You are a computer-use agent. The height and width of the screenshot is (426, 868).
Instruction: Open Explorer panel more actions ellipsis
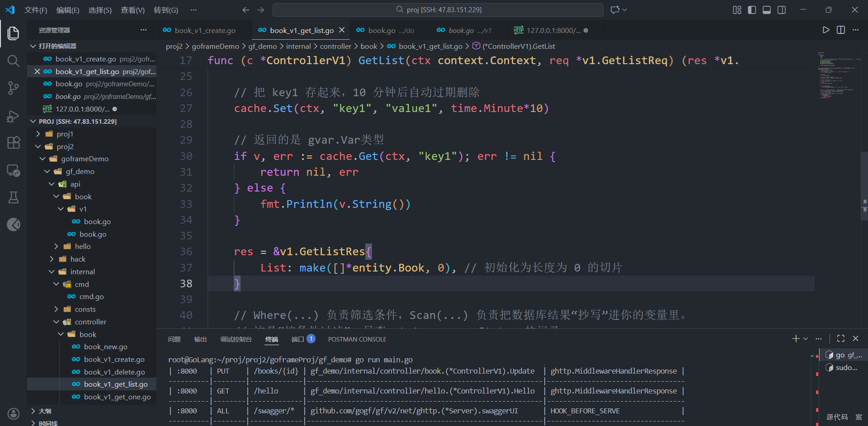pyautogui.click(x=143, y=30)
